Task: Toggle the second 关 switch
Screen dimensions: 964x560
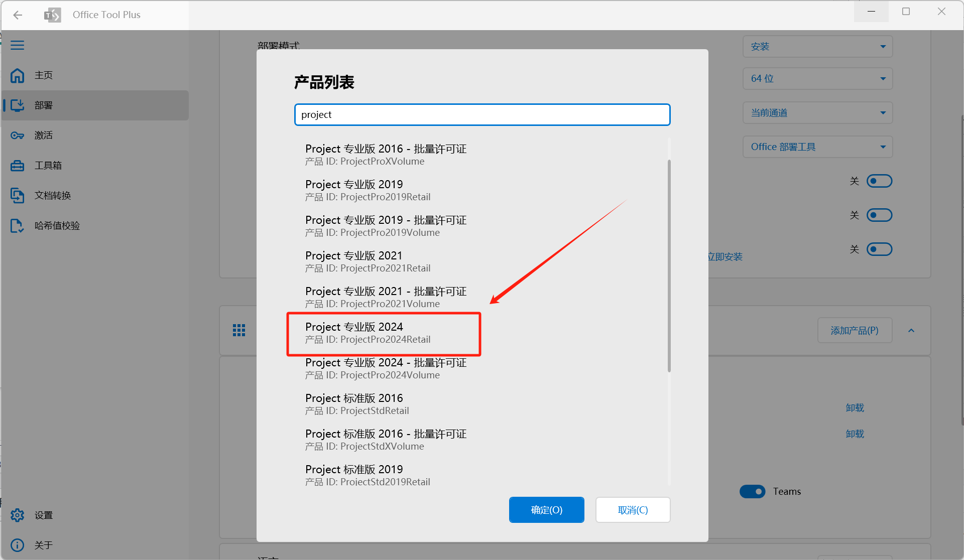Action: click(880, 215)
